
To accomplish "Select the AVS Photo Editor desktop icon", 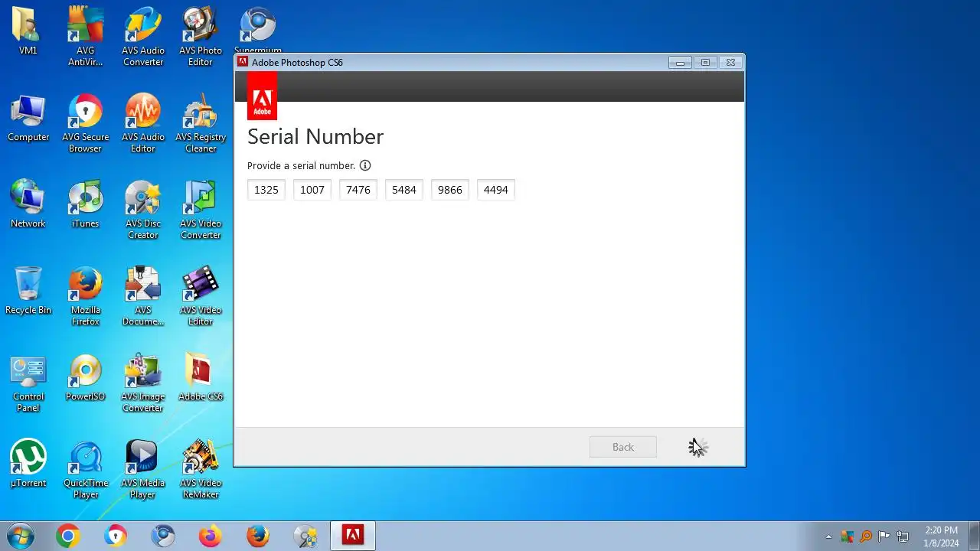I will pyautogui.click(x=201, y=37).
